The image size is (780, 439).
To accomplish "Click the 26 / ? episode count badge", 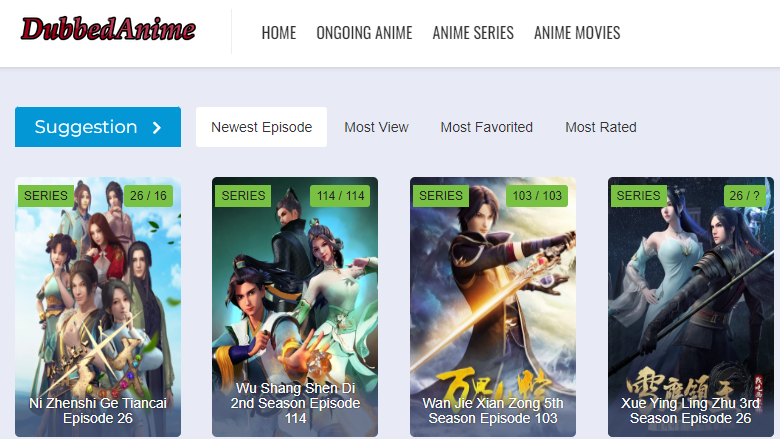I will point(744,196).
